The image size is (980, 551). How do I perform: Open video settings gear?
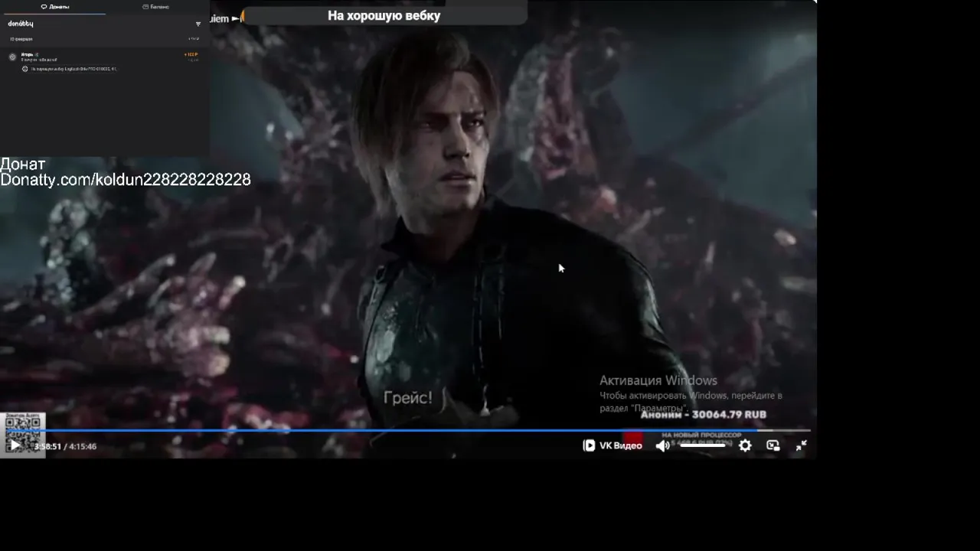point(745,445)
